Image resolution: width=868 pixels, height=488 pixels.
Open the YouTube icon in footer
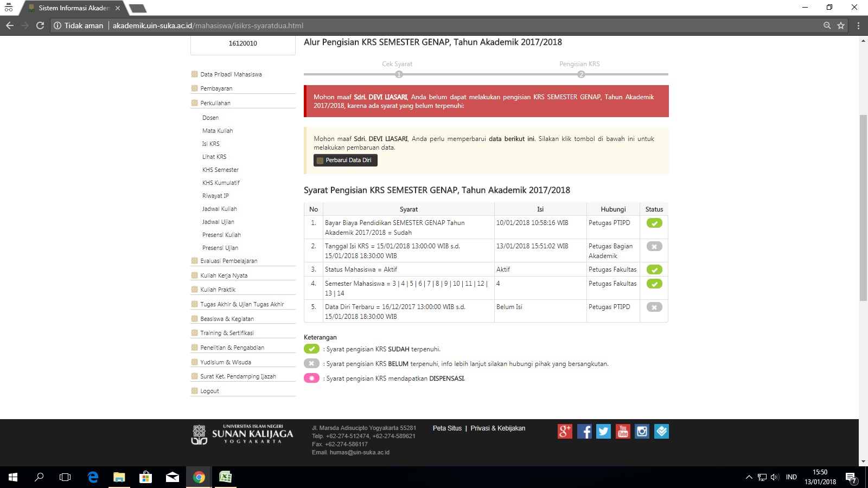click(623, 431)
